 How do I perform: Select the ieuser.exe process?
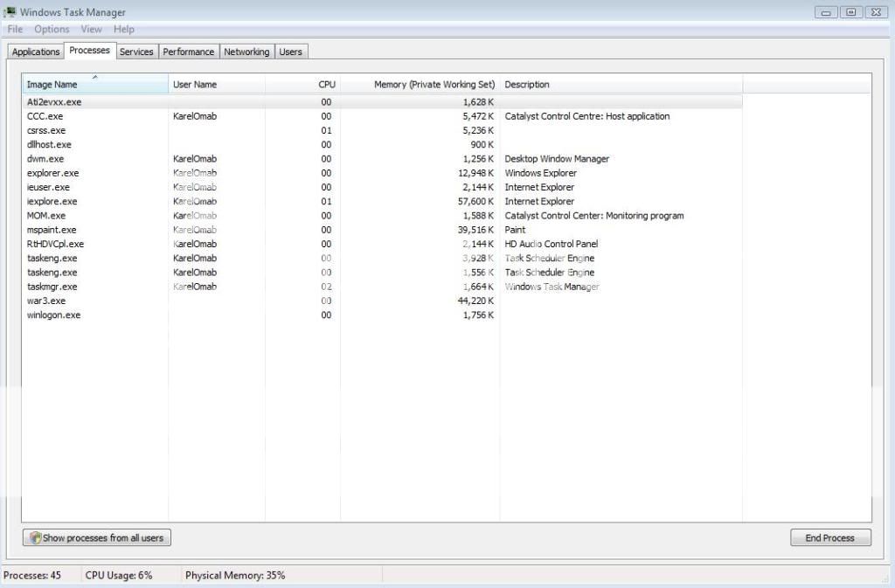click(383, 187)
